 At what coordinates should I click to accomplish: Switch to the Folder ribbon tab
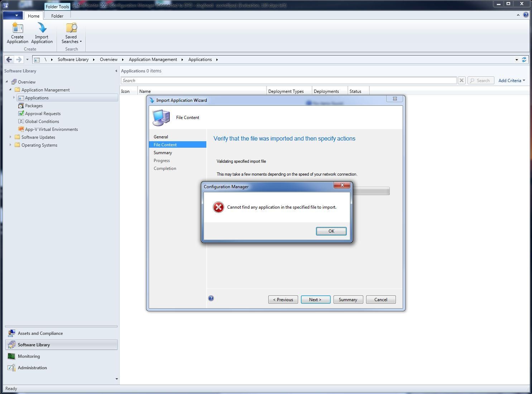(x=57, y=16)
